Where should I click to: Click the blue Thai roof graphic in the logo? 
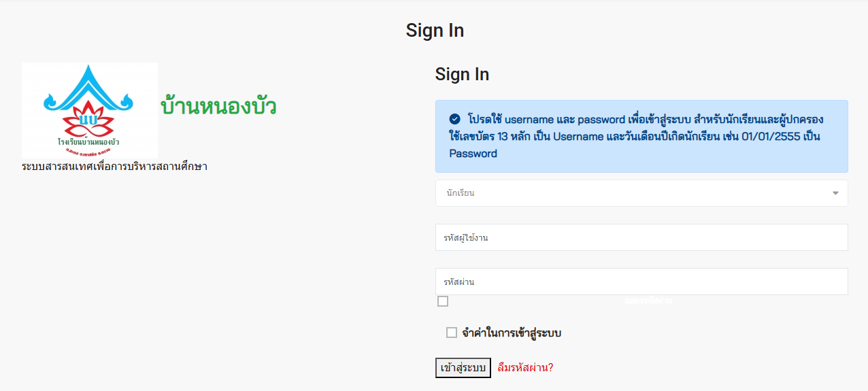coord(89,88)
